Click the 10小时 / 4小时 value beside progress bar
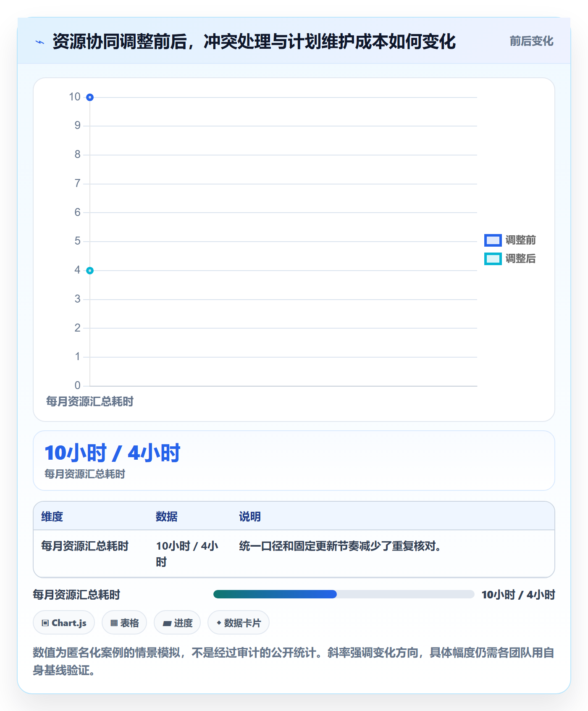 tap(518, 595)
